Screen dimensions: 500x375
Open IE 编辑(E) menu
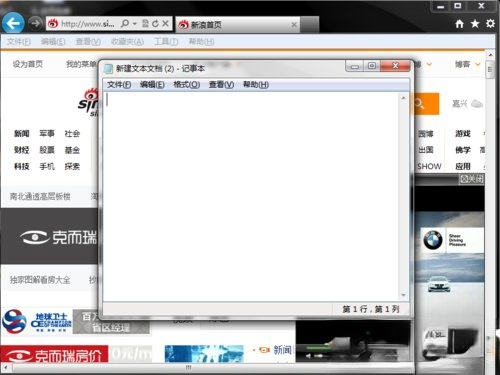pyautogui.click(x=53, y=42)
